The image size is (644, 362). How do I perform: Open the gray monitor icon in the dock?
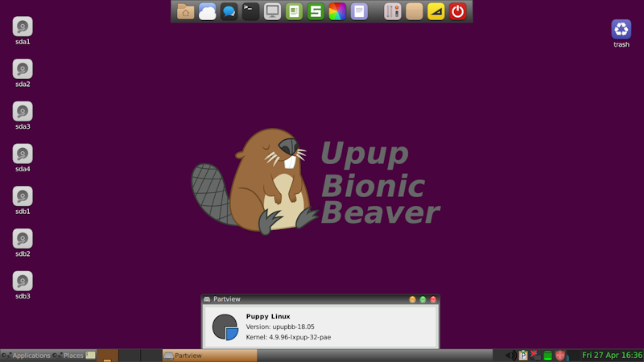[272, 11]
